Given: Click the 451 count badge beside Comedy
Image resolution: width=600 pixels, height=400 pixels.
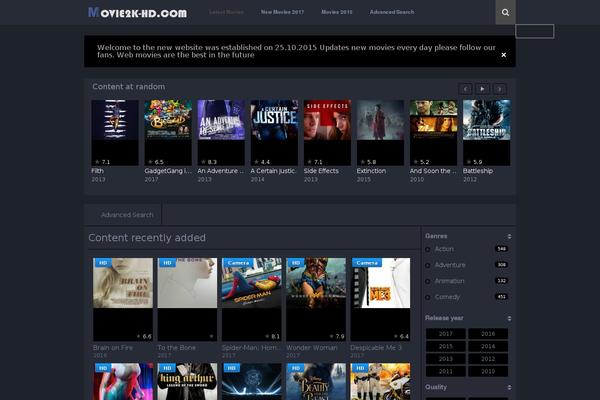Looking at the screenshot, I should coord(501,297).
